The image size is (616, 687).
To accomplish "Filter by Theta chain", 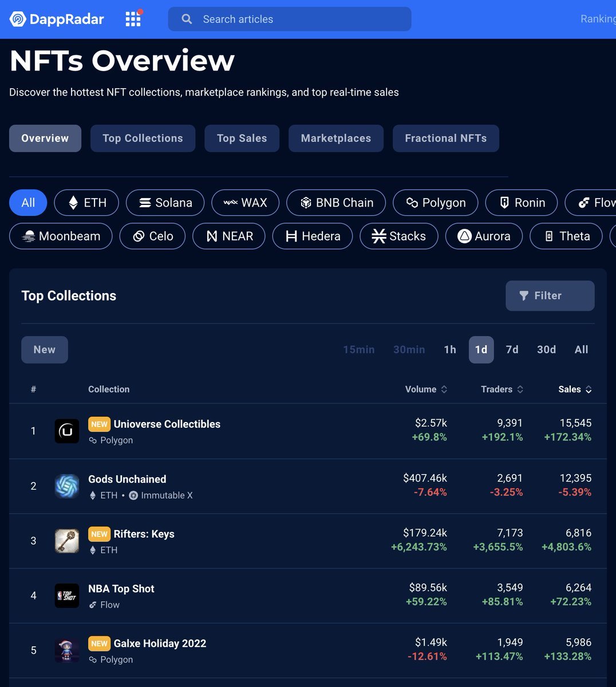I will pos(566,236).
